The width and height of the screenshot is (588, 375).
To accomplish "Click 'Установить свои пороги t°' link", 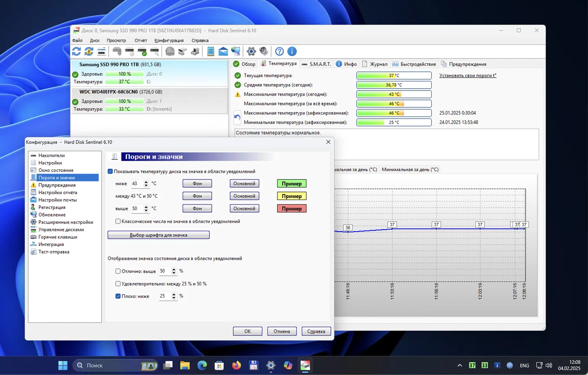I will pos(468,76).
